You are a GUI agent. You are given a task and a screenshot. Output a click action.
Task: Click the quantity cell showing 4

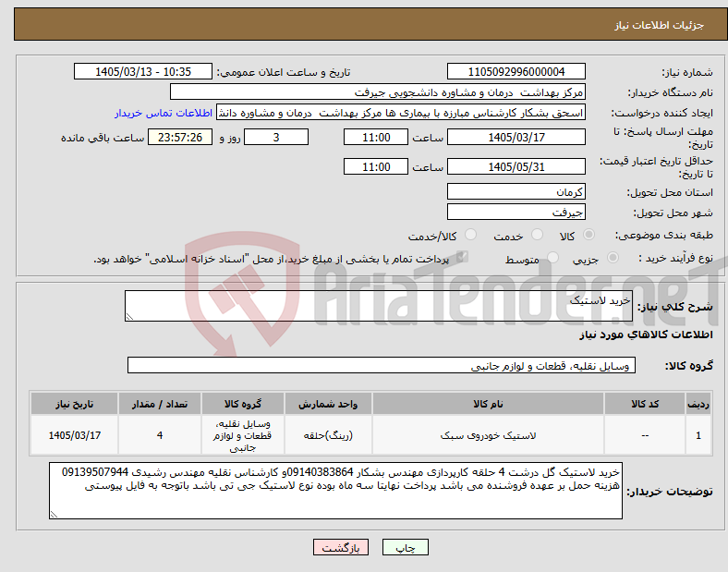160,435
